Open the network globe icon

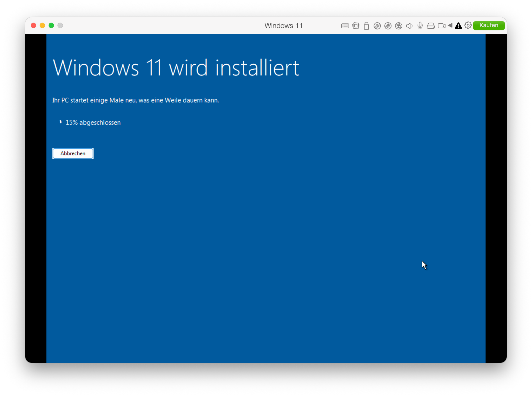pyautogui.click(x=398, y=26)
